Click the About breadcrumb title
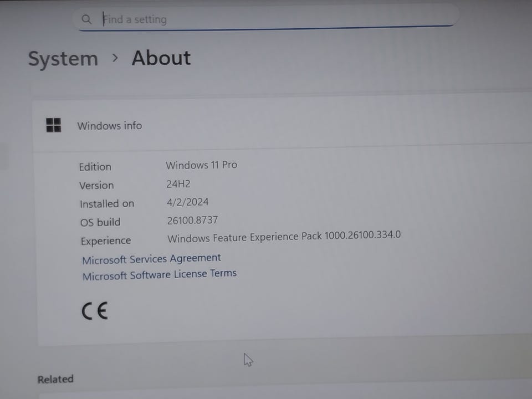Image resolution: width=532 pixels, height=399 pixels. (161, 58)
